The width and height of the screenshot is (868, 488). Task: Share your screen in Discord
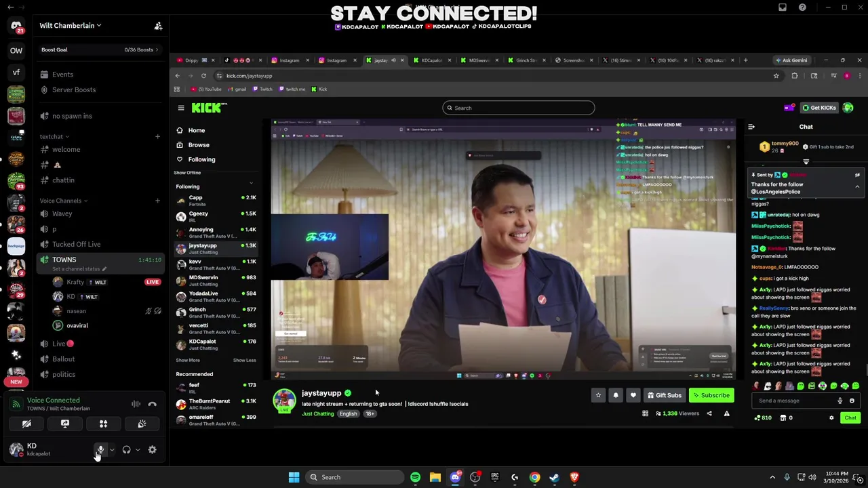pos(65,424)
